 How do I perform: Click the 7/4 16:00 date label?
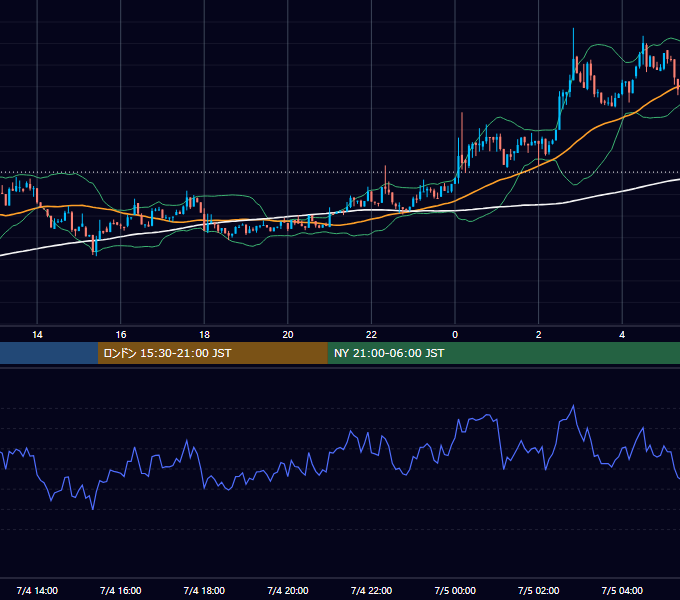(x=121, y=590)
